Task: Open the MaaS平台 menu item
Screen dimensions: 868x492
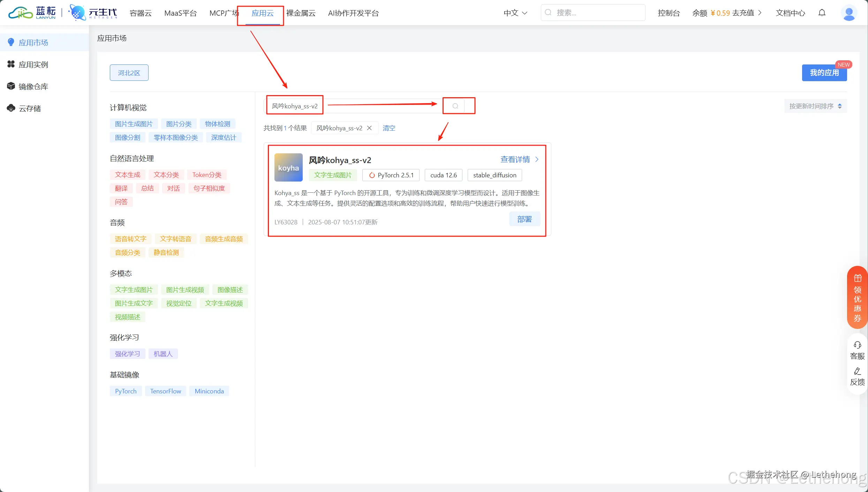Action: [x=180, y=13]
